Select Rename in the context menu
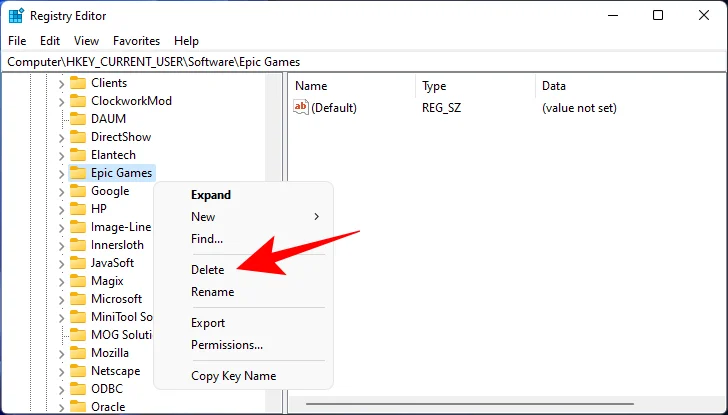 coord(212,292)
